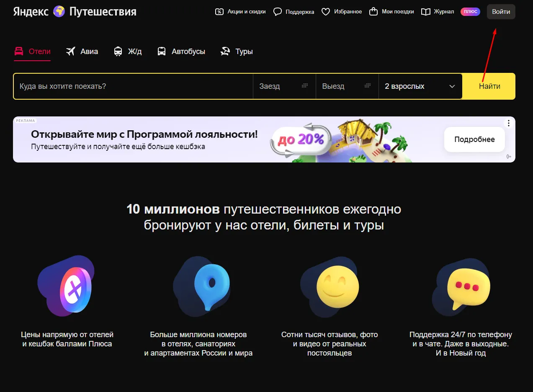Click the Мои поездки bag icon

pyautogui.click(x=373, y=11)
